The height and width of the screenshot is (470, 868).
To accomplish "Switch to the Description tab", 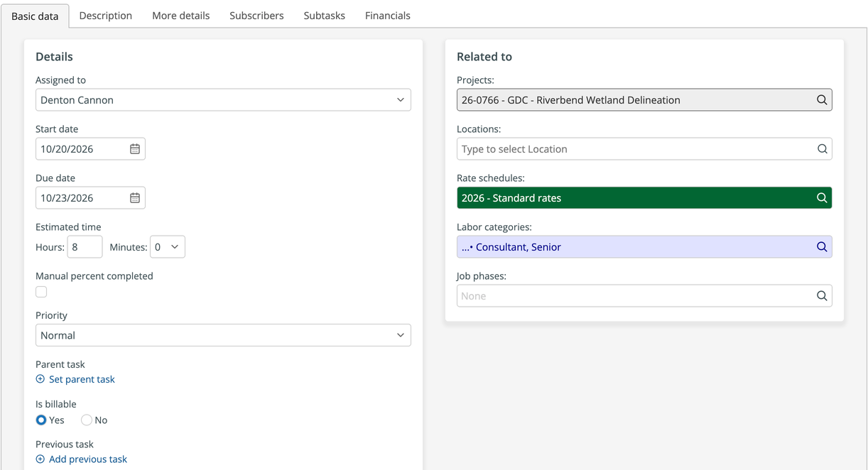I will [106, 16].
